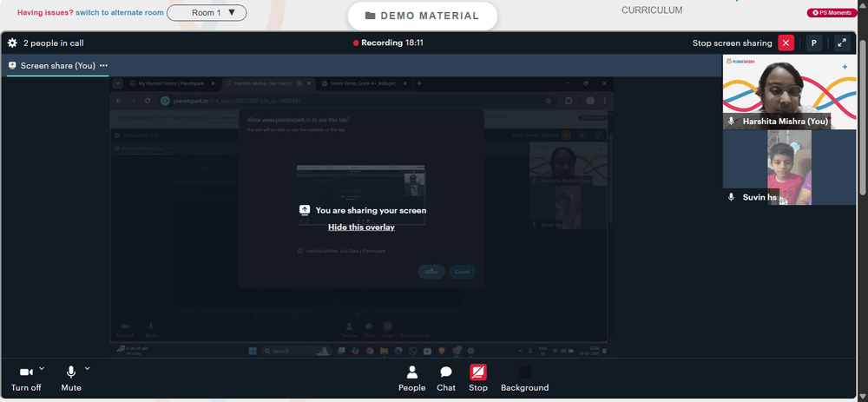This screenshot has width=868, height=402.
Task: Click the Hide this overlay link
Action: point(361,227)
